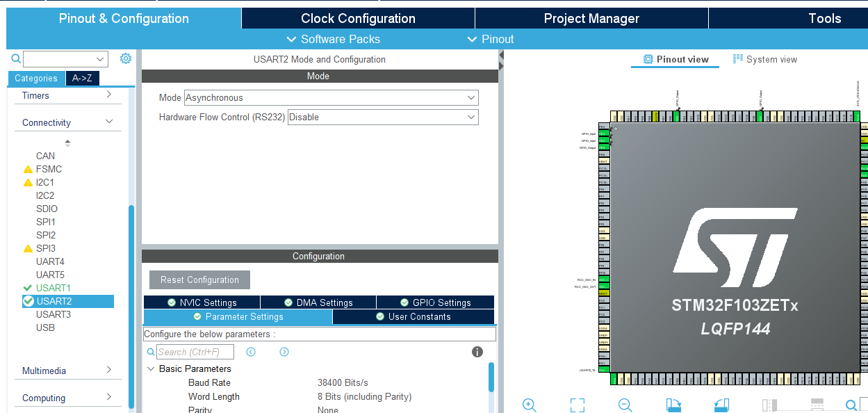
Task: Select the A->Z tab
Action: tap(82, 79)
